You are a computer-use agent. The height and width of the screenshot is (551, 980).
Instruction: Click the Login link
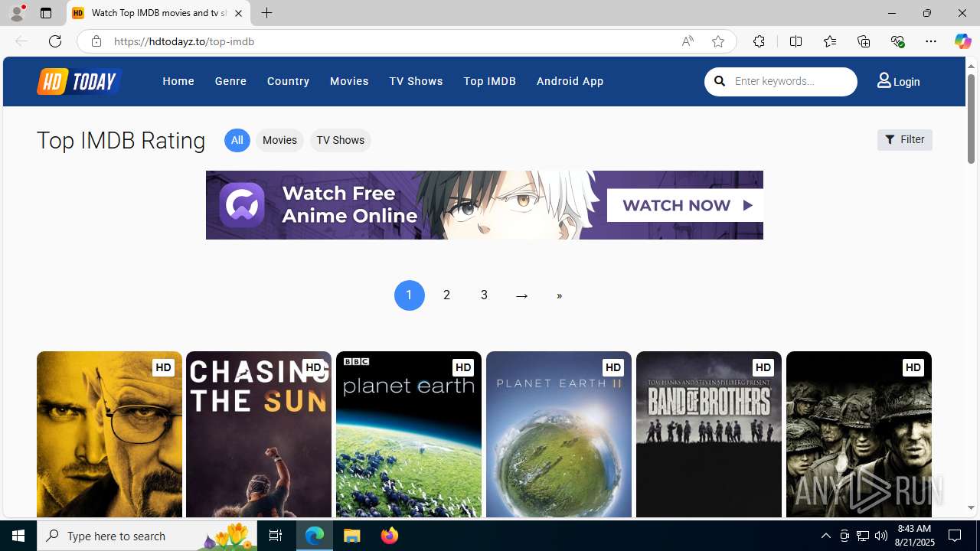click(906, 82)
